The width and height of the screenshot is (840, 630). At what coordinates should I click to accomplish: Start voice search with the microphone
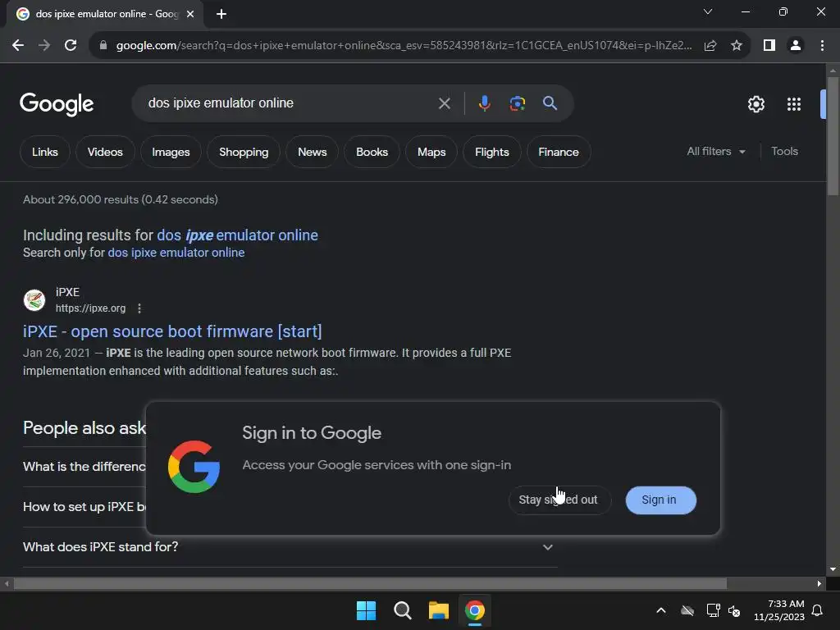click(484, 103)
